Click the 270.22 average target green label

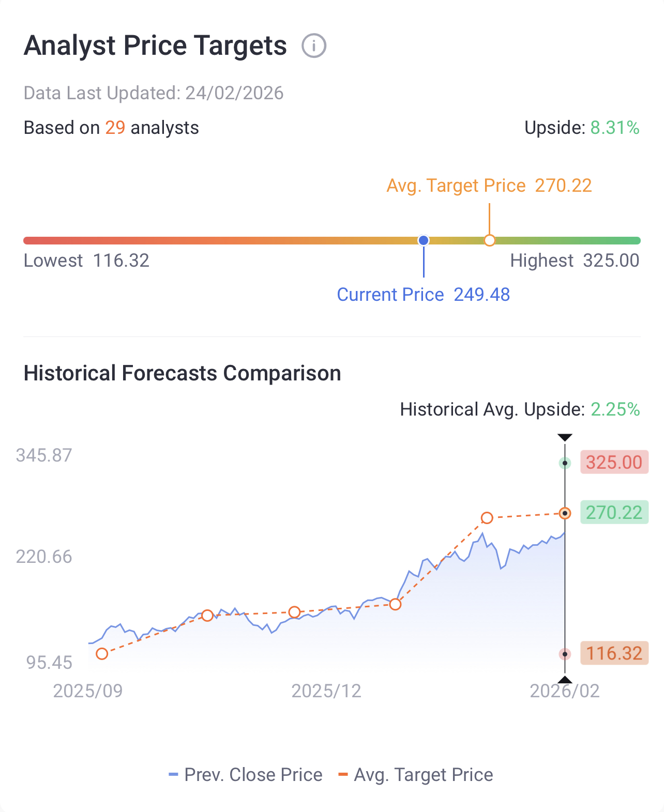click(614, 513)
